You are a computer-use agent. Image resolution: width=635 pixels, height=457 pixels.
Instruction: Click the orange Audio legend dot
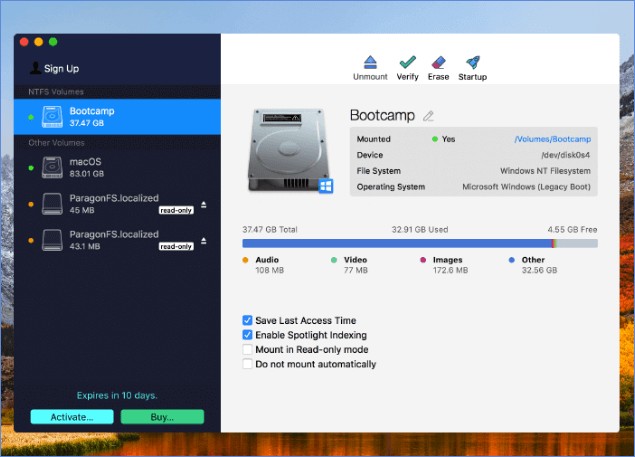pos(245,260)
